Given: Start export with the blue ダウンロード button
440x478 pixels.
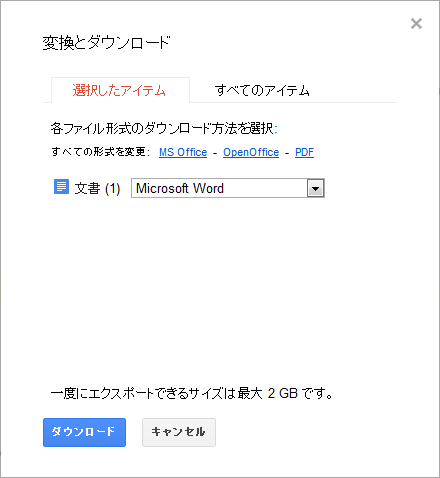Looking at the screenshot, I should 84,432.
